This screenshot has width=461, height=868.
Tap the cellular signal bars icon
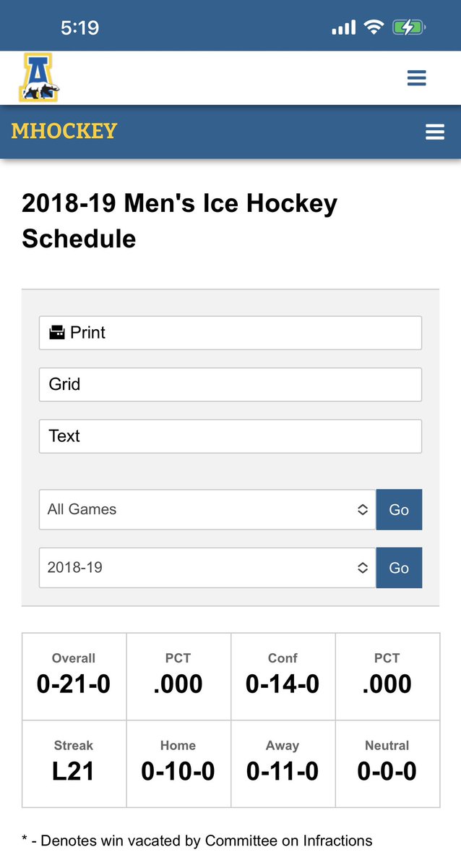point(344,28)
